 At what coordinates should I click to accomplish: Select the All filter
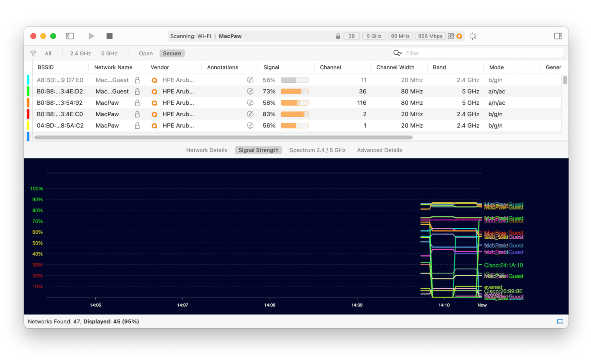click(x=48, y=53)
